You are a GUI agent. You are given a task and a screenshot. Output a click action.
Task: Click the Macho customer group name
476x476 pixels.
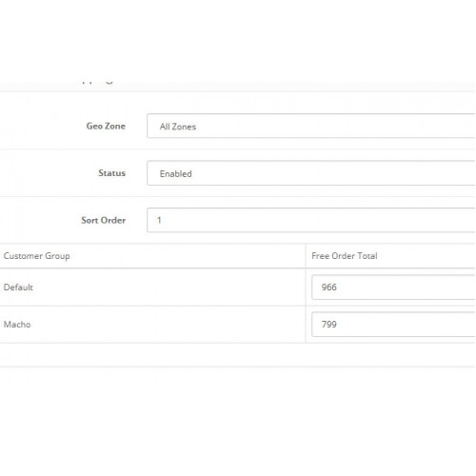(17, 325)
